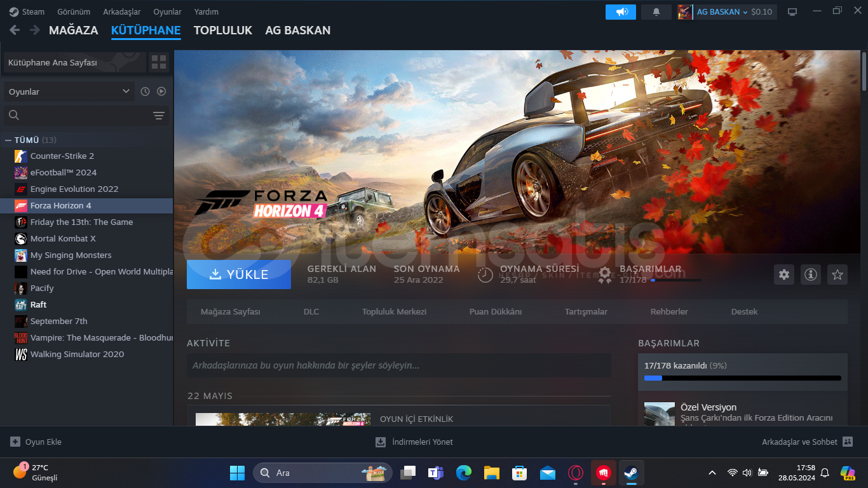Open friends list icon at bottom right
Image resolution: width=868 pixels, height=488 pixels.
pos(848,442)
